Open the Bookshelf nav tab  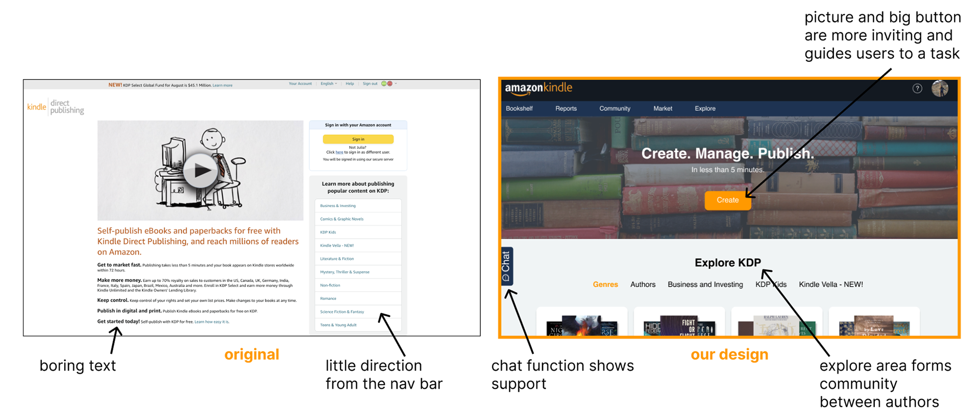[x=519, y=109]
